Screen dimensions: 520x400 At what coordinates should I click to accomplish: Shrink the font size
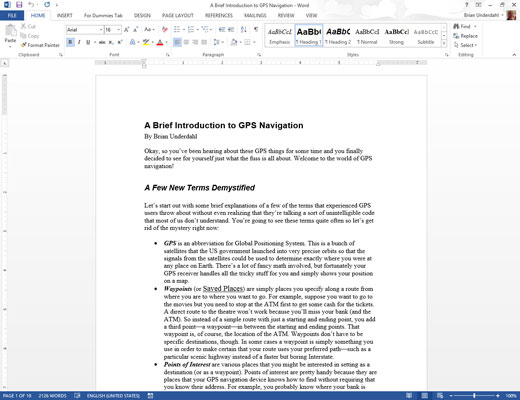[136, 30]
